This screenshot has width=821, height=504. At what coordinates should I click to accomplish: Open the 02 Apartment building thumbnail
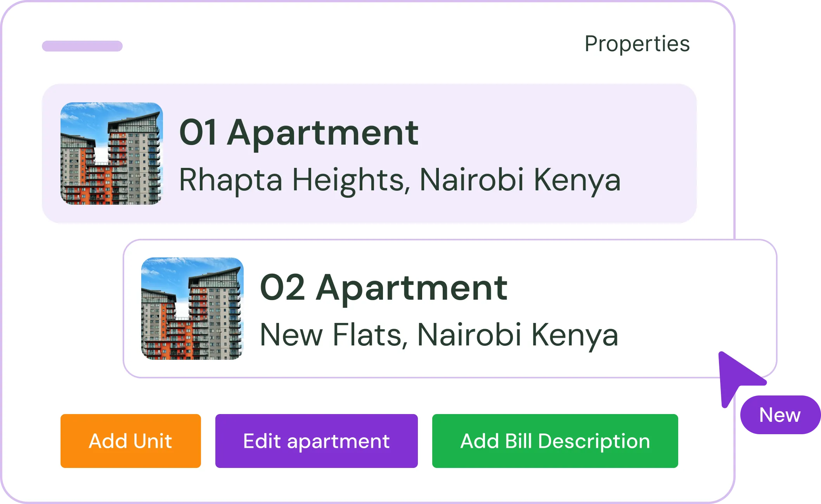(x=192, y=309)
